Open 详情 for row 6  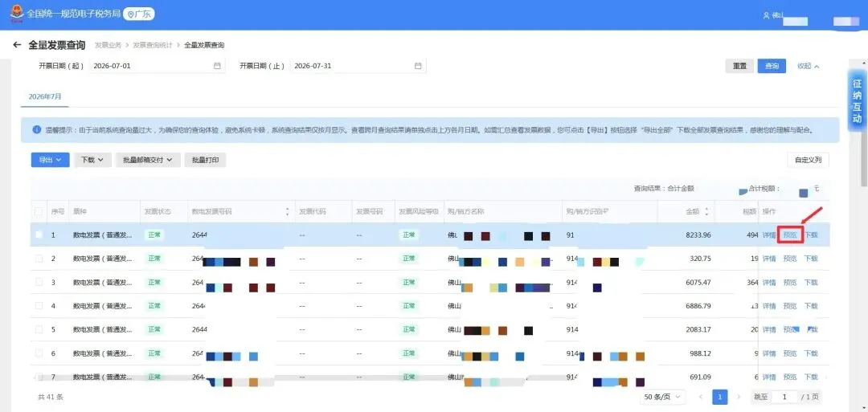tap(769, 354)
